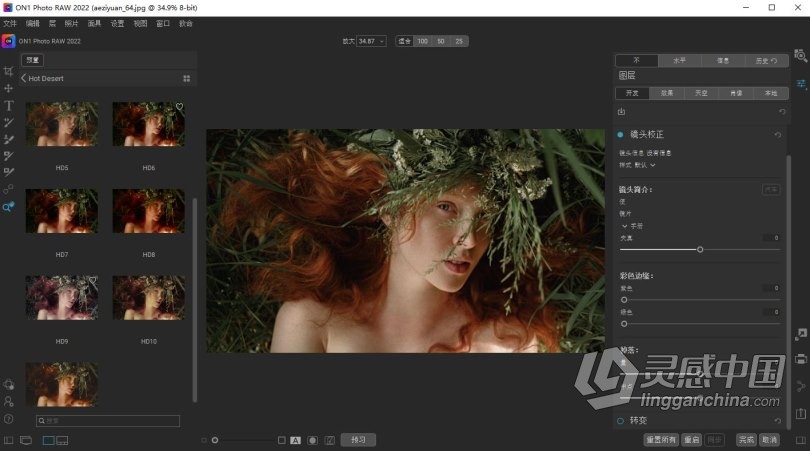810x451 pixels.
Task: Switch presets to grid view icon
Action: [186, 79]
